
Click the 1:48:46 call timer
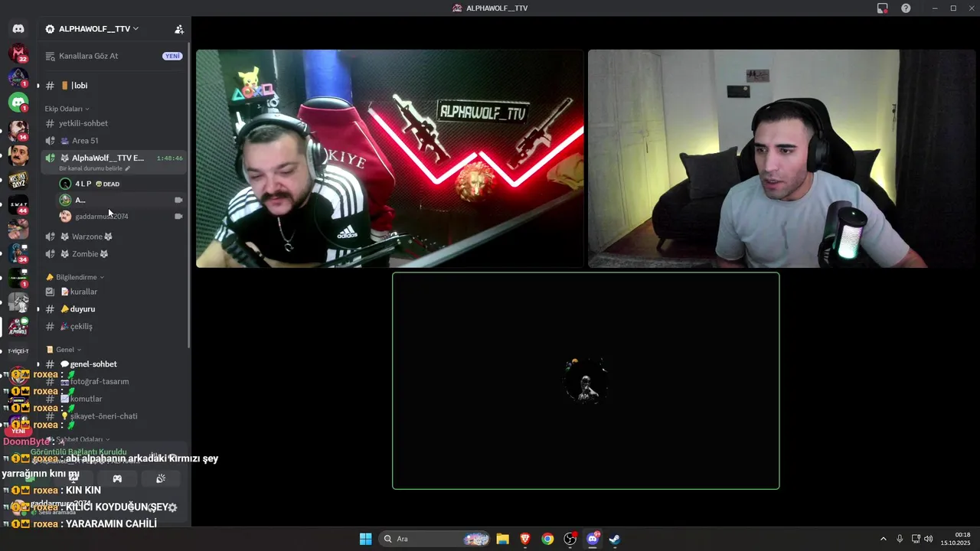170,158
